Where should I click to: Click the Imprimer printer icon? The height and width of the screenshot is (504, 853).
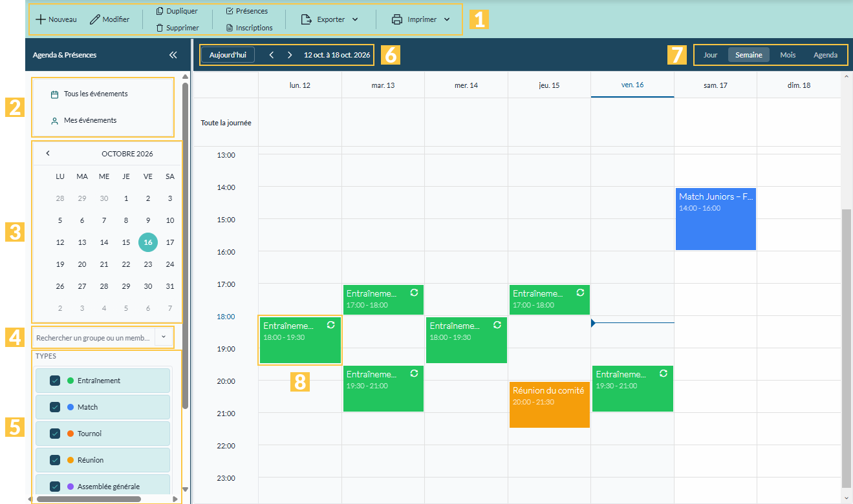pos(397,19)
